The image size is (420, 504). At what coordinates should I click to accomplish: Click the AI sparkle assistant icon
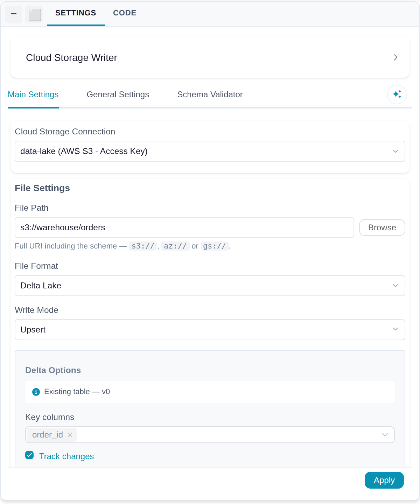(397, 94)
